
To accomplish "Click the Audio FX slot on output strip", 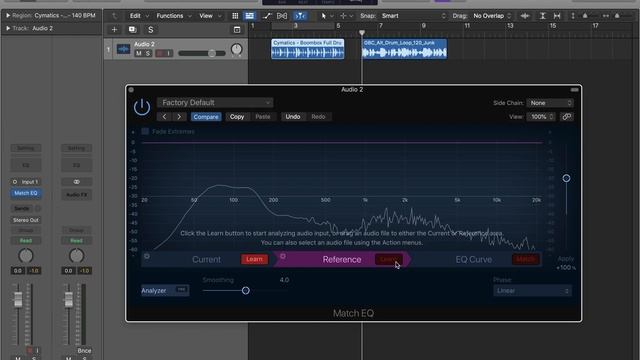I will click(76, 195).
